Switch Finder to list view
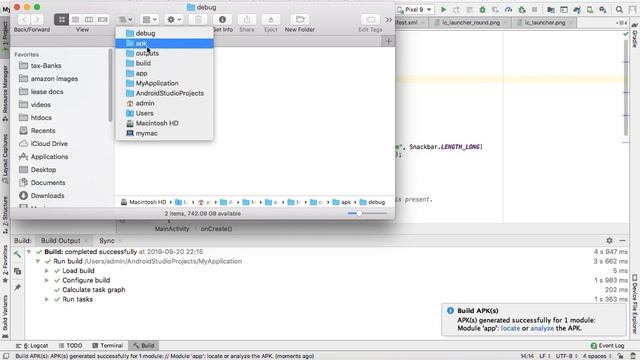The width and height of the screenshot is (640, 360). tap(76, 19)
